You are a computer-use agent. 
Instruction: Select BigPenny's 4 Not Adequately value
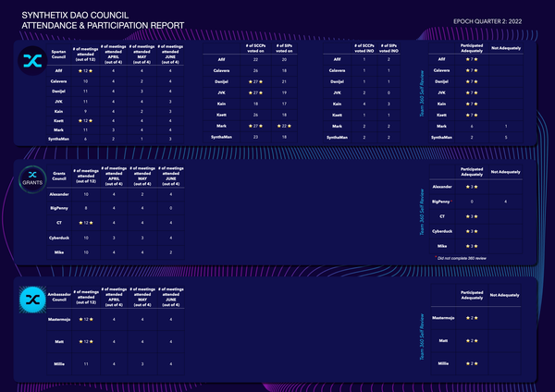(x=505, y=202)
